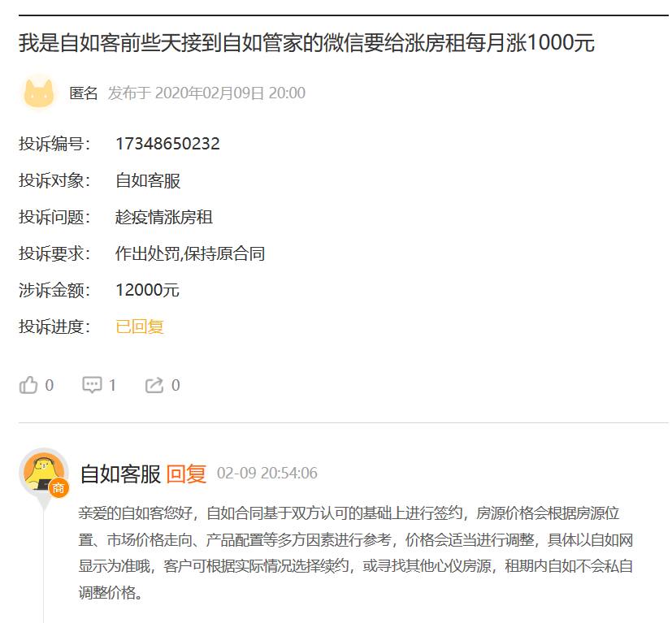The height and width of the screenshot is (623, 672).
Task: Click the share count 0
Action: pyautogui.click(x=176, y=385)
